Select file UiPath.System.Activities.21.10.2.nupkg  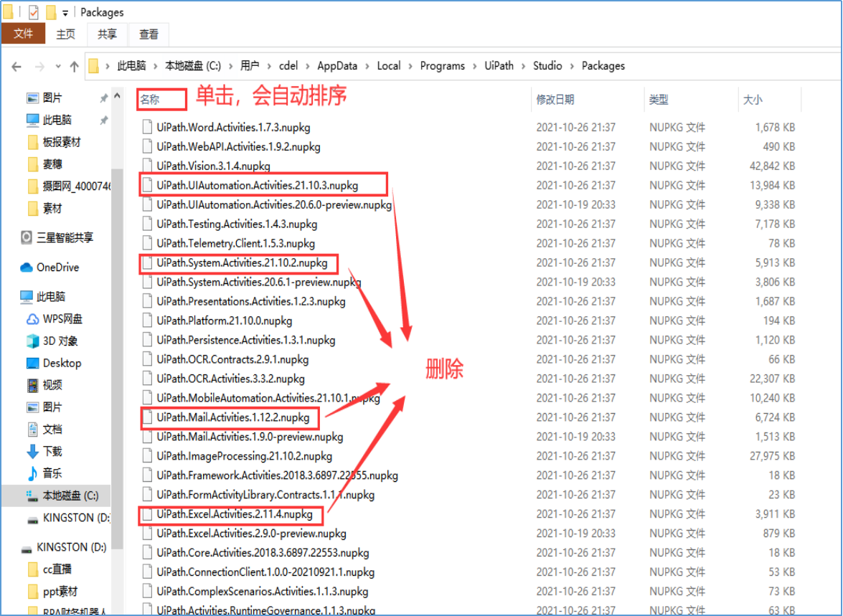tap(242, 263)
